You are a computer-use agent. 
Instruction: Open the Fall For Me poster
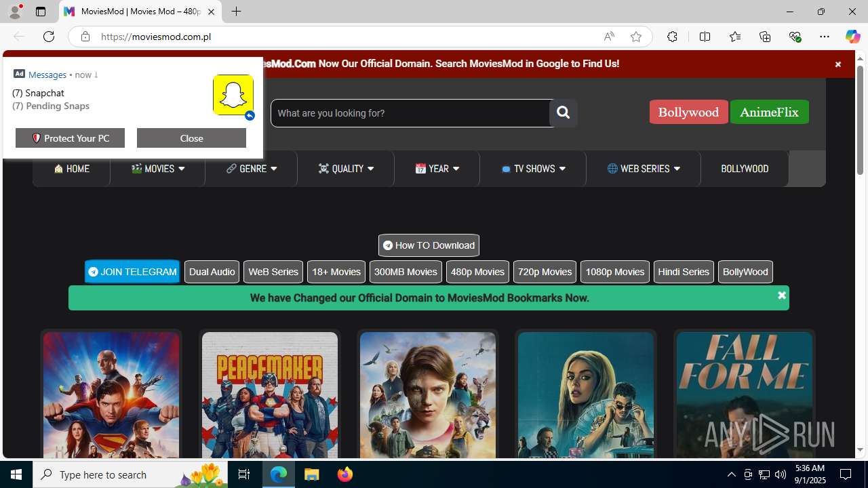coord(745,395)
